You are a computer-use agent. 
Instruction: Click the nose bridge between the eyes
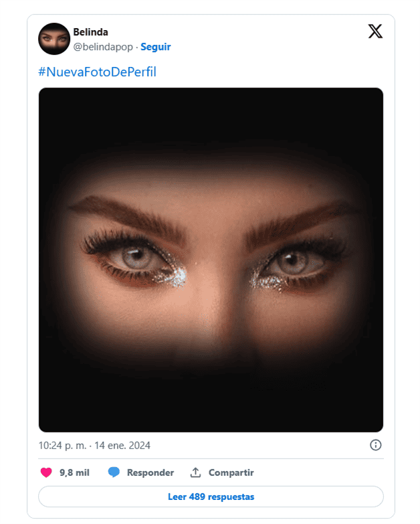click(214, 261)
